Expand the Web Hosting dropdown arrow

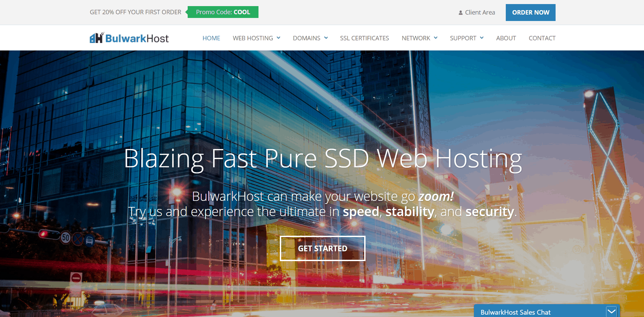(x=278, y=38)
